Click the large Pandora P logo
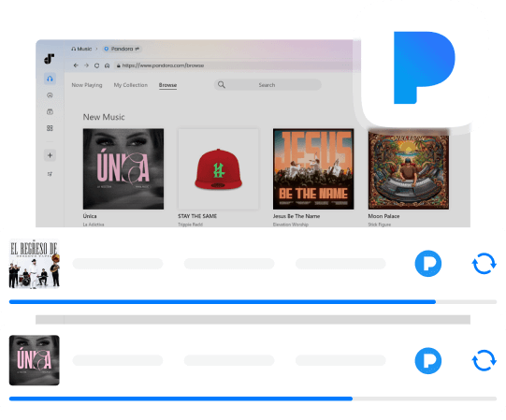This screenshot has width=506, height=420. coord(424,67)
